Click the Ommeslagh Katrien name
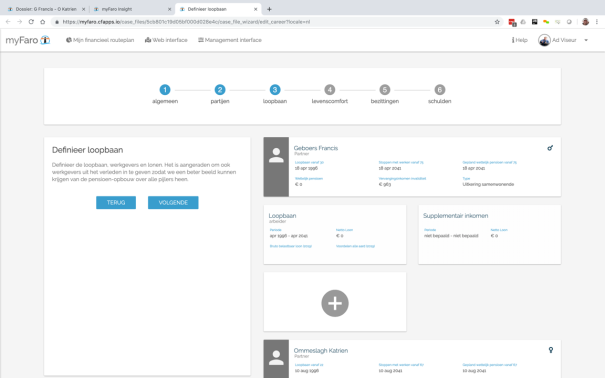Image resolution: width=605 pixels, height=378 pixels. pyautogui.click(x=321, y=351)
